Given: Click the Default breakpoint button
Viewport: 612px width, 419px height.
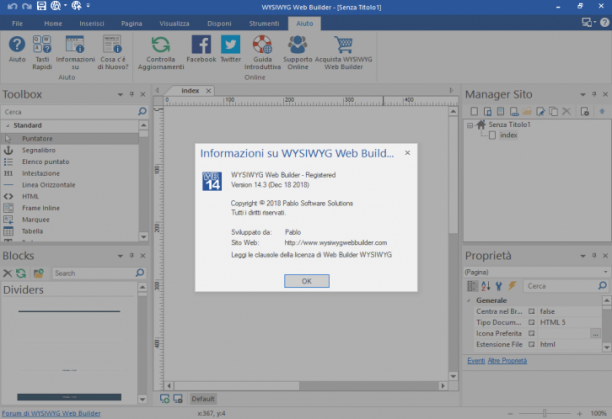Looking at the screenshot, I should tap(203, 399).
